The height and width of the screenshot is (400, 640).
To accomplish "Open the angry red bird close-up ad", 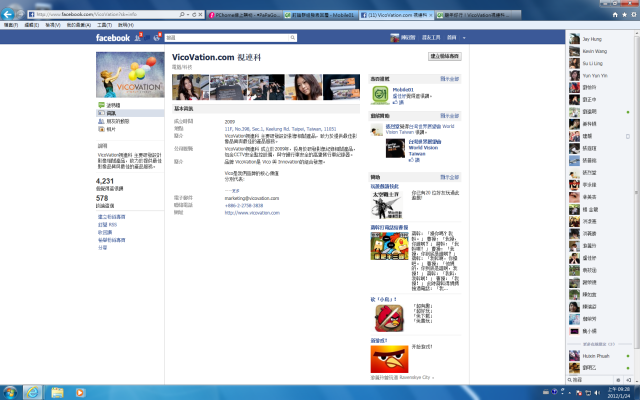I will (x=389, y=359).
